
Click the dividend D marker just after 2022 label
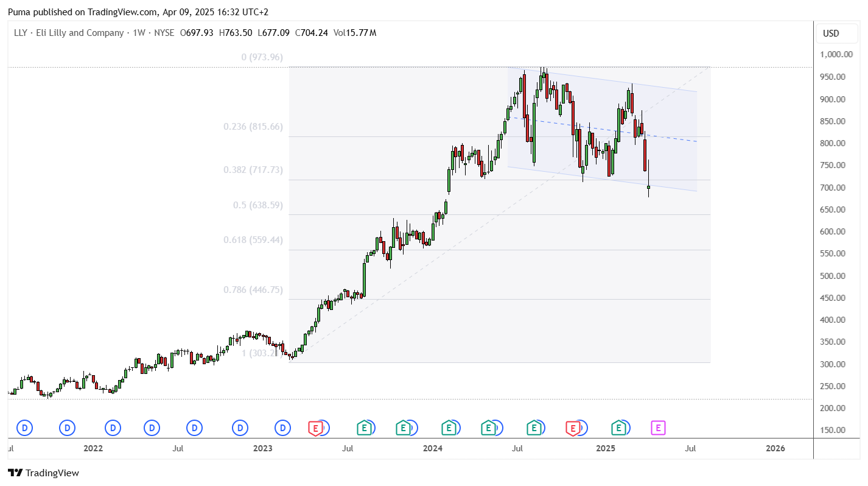click(113, 428)
